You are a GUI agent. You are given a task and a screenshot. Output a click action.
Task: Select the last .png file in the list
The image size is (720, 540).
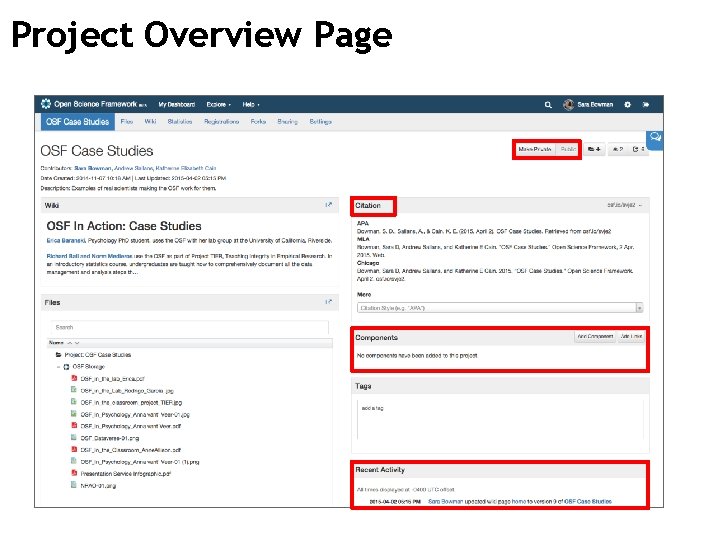(98, 485)
